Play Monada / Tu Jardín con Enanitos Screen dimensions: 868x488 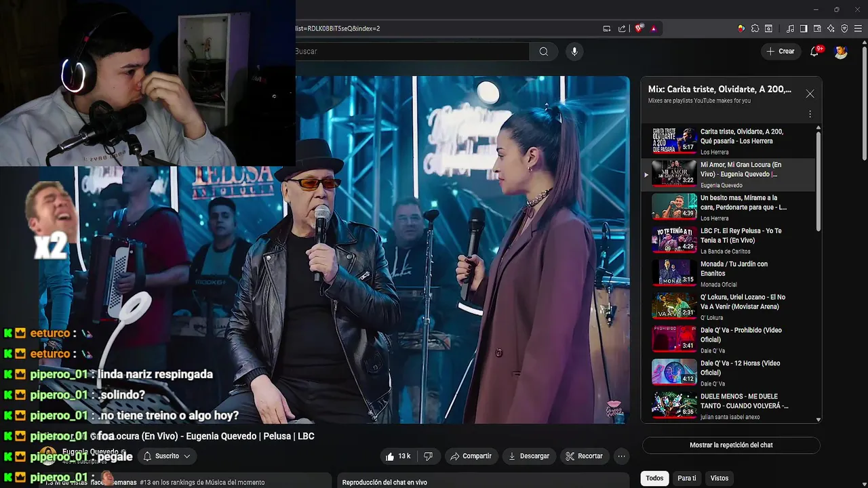(x=728, y=274)
